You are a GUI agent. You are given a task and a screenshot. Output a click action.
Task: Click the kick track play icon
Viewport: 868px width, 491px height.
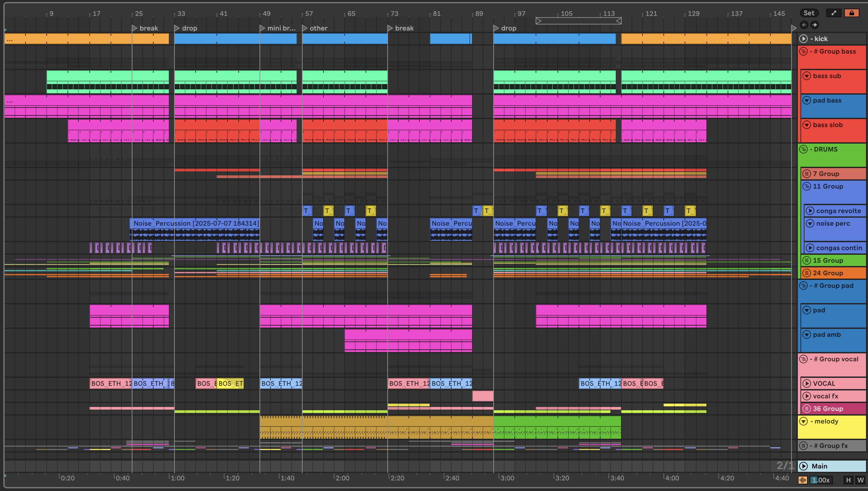click(x=803, y=39)
